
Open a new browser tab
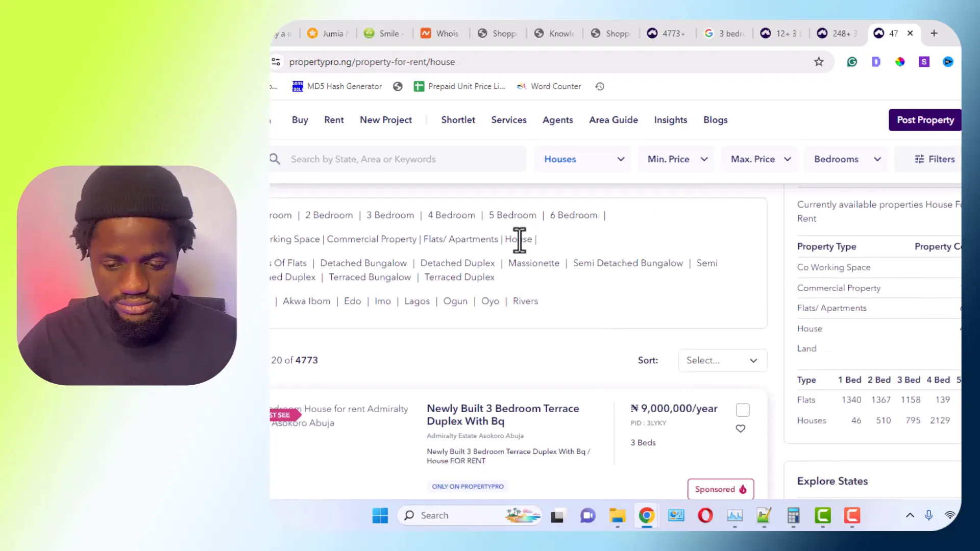(934, 33)
